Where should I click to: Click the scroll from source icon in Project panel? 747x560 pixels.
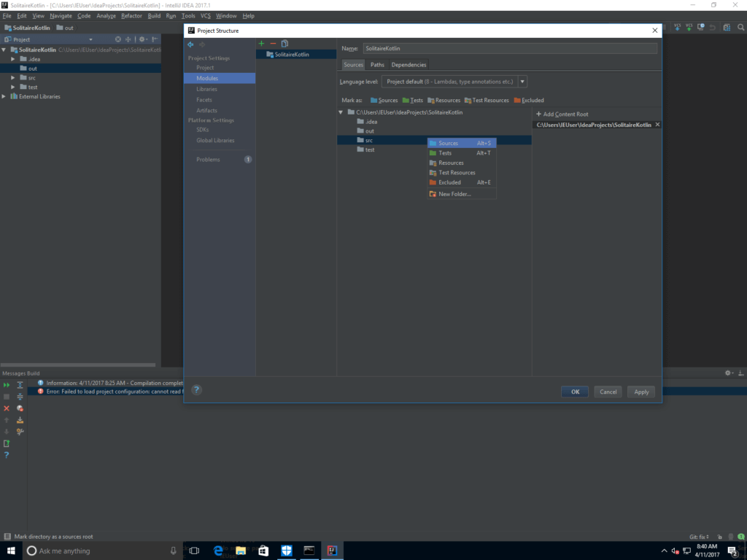click(x=118, y=39)
